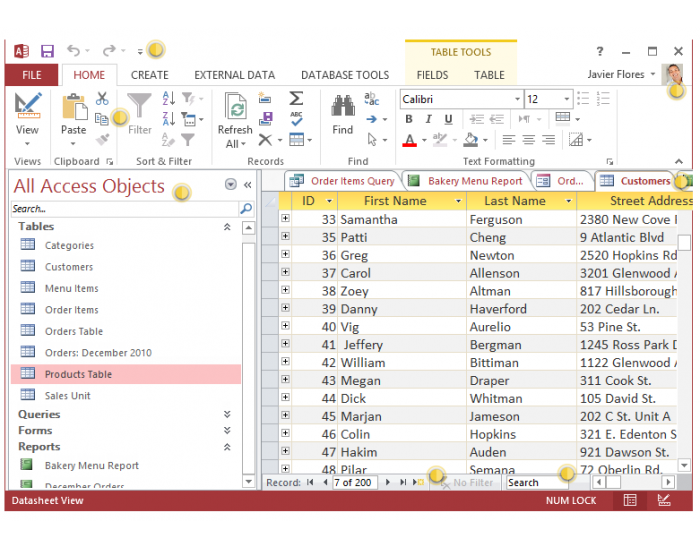Click the Toggle Filter funnel icon
This screenshot has height=550, width=700.
[188, 140]
